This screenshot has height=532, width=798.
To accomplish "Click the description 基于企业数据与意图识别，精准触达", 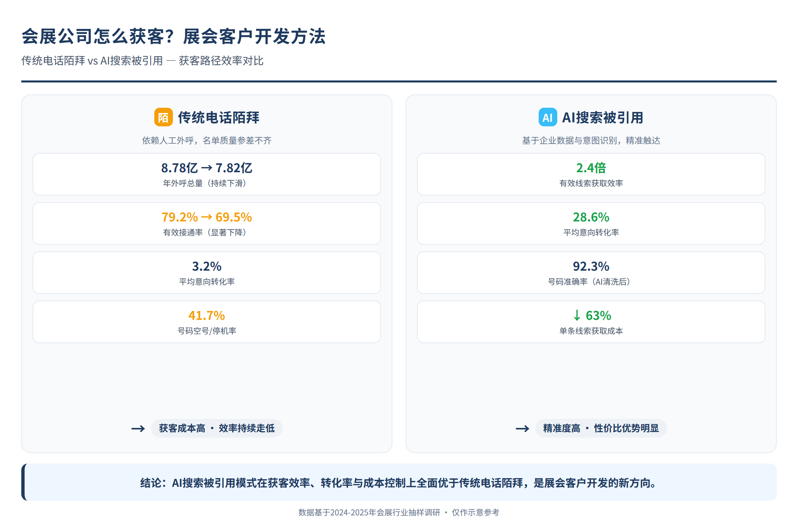I will (x=591, y=140).
